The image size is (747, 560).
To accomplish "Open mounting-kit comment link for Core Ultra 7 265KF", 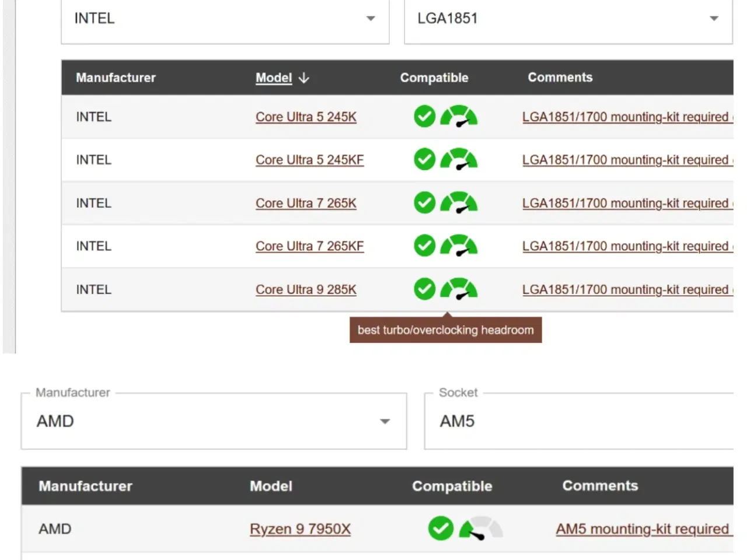I will click(x=627, y=246).
